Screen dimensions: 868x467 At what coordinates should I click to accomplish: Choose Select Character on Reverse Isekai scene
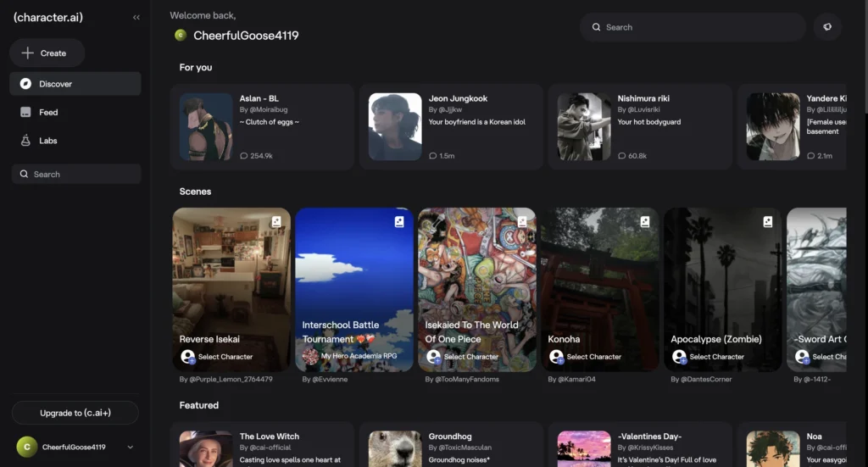click(225, 357)
